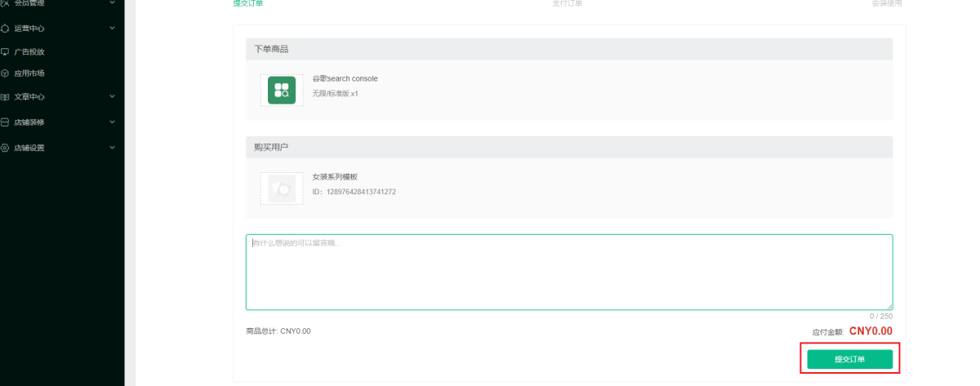Expand the 店铺设置 dropdown arrow
Image resolution: width=980 pixels, height=386 pixels.
tap(112, 148)
